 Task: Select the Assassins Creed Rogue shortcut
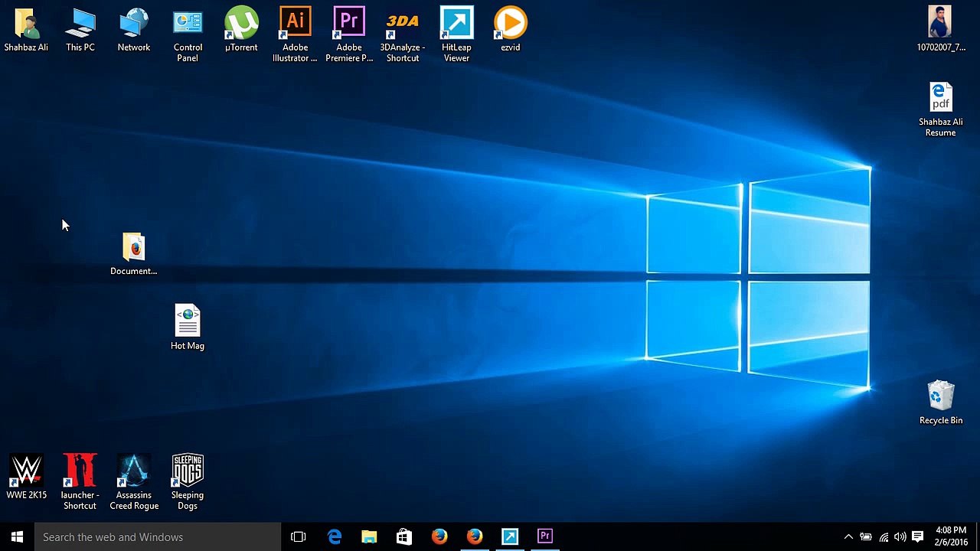click(x=134, y=483)
